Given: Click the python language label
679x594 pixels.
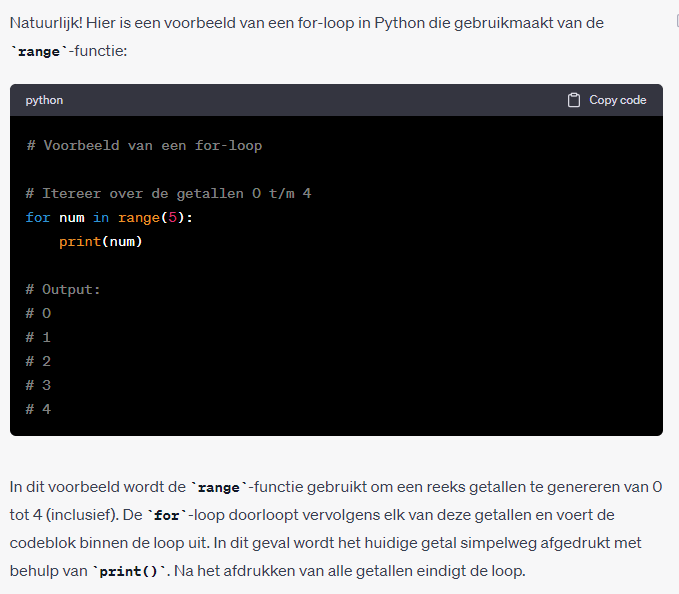Looking at the screenshot, I should coord(44,100).
